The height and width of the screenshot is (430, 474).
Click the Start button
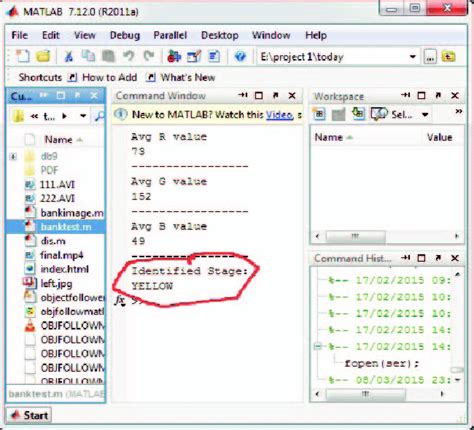[x=29, y=415]
